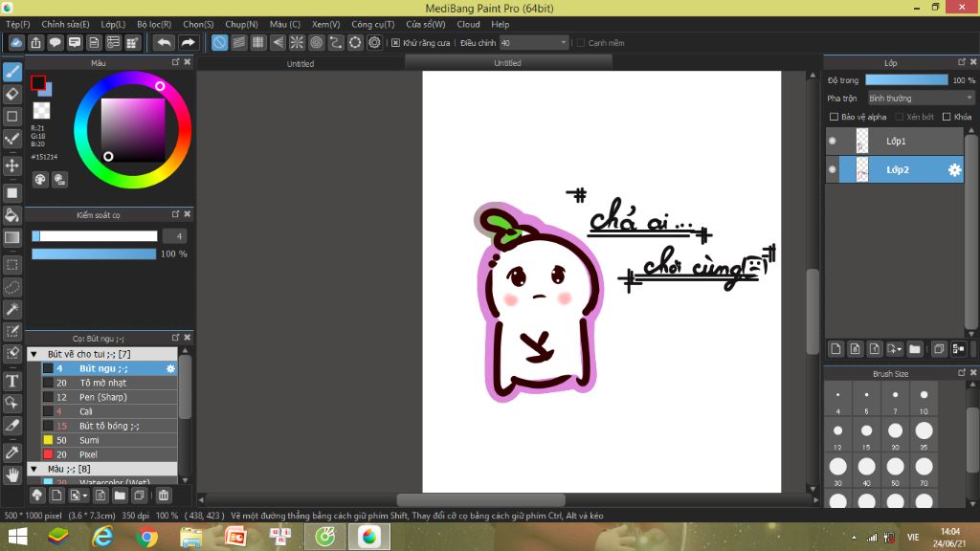Click the brush size slider

pos(95,236)
